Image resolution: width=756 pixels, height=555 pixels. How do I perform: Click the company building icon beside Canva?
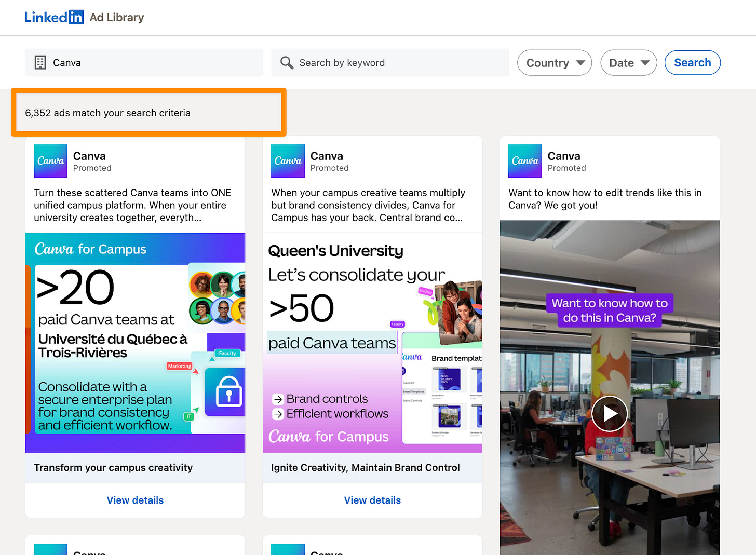(x=40, y=62)
